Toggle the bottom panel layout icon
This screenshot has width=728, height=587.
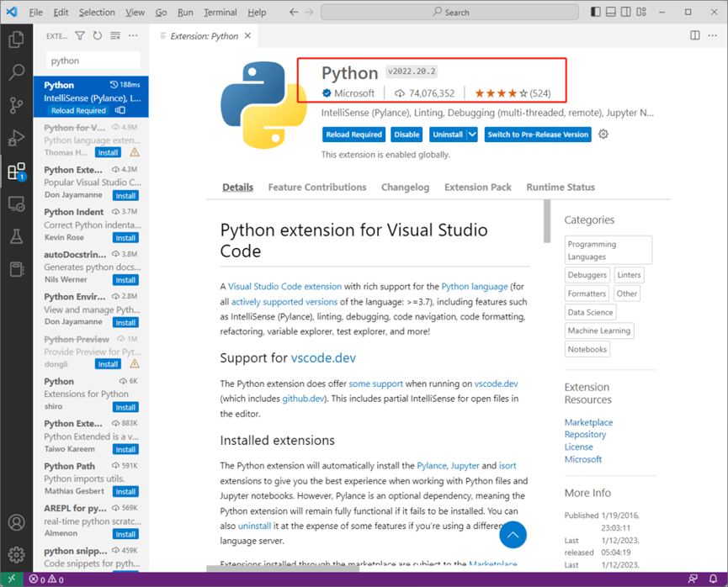click(611, 12)
